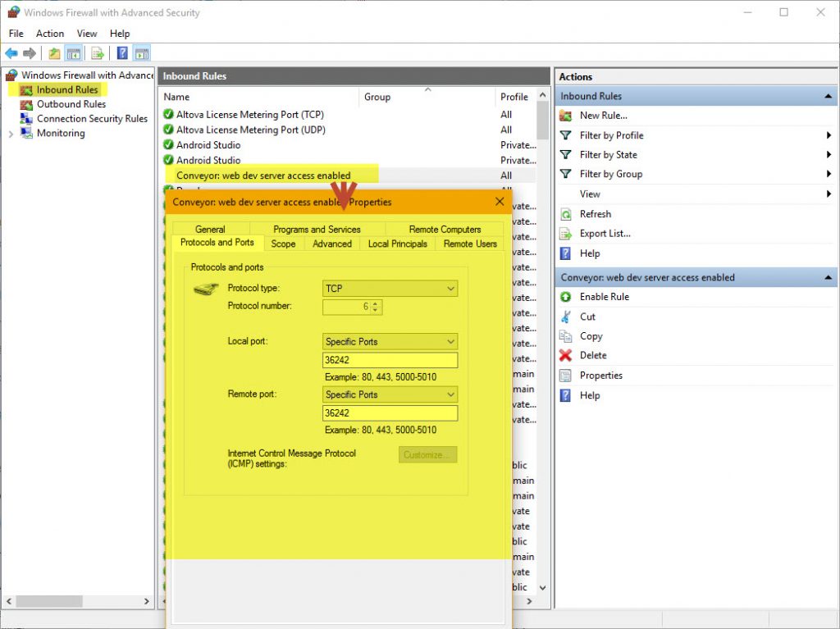The height and width of the screenshot is (629, 840).
Task: Switch to Programs and Services tab
Action: [317, 230]
